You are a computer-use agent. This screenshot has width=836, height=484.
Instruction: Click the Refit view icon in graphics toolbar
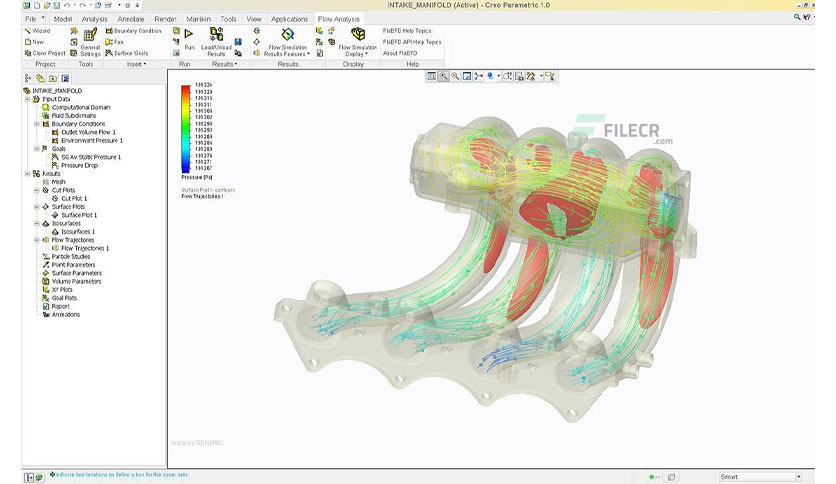[x=431, y=77]
